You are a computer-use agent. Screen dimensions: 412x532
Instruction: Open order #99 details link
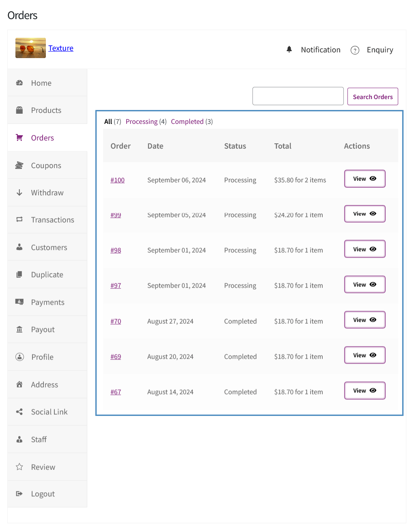click(x=116, y=215)
